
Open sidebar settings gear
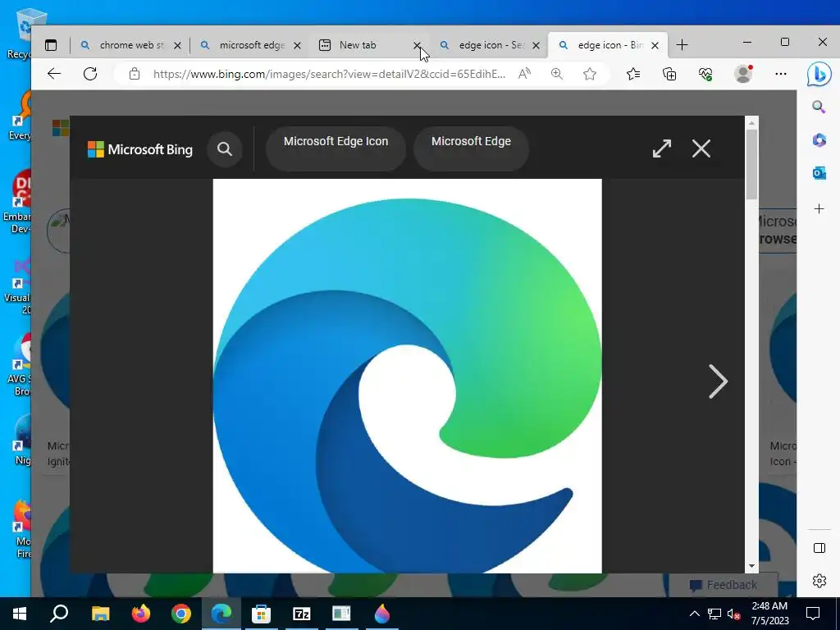[x=819, y=581]
